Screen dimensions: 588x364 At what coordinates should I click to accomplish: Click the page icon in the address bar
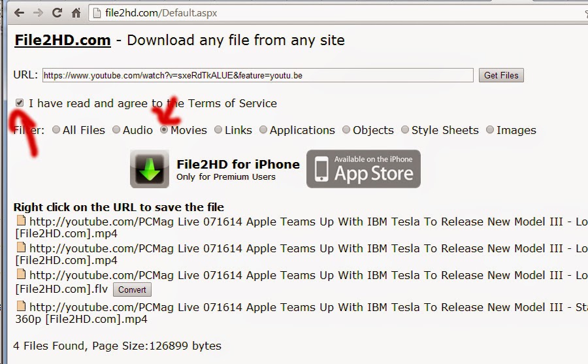point(97,13)
